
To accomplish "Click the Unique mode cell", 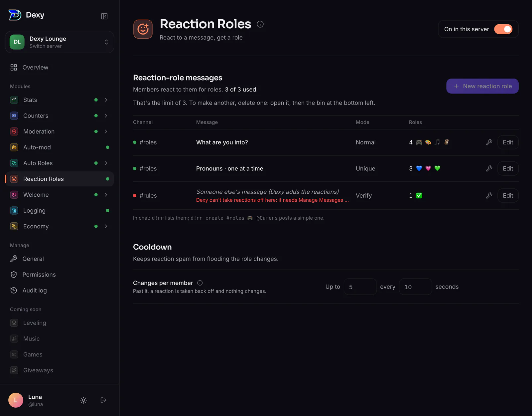I will tap(365, 169).
